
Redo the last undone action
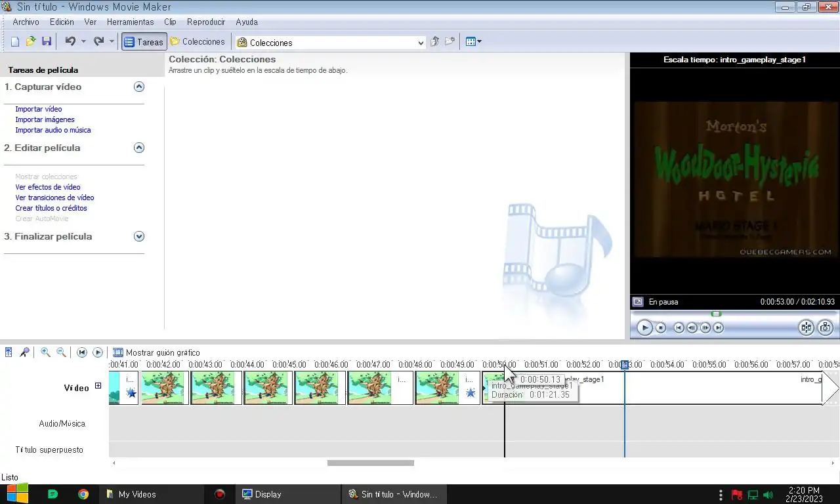pyautogui.click(x=98, y=41)
